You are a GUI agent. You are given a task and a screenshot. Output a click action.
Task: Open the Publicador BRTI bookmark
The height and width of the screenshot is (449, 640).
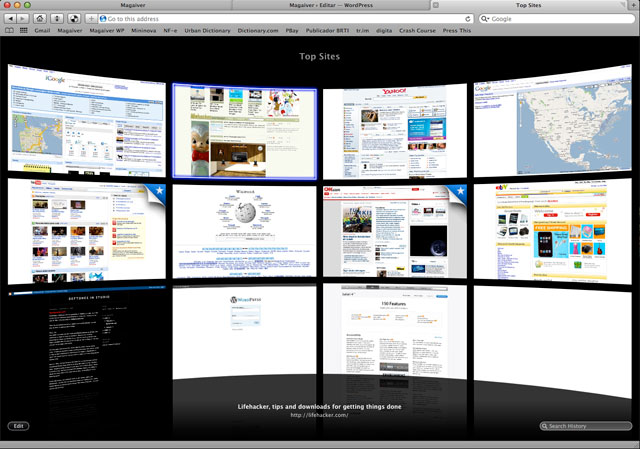(x=327, y=31)
